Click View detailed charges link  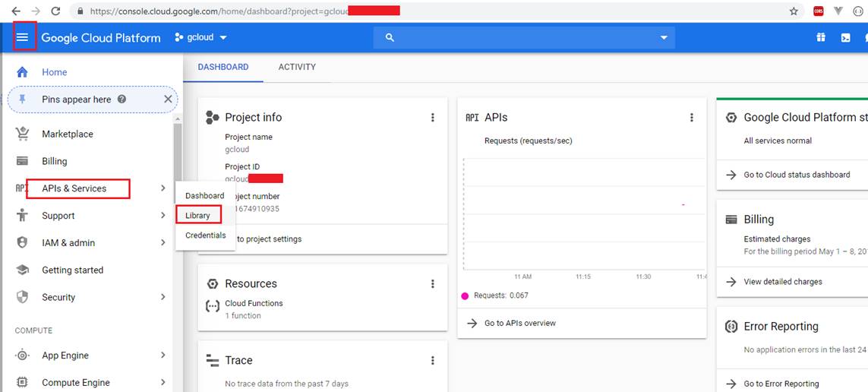tap(783, 282)
